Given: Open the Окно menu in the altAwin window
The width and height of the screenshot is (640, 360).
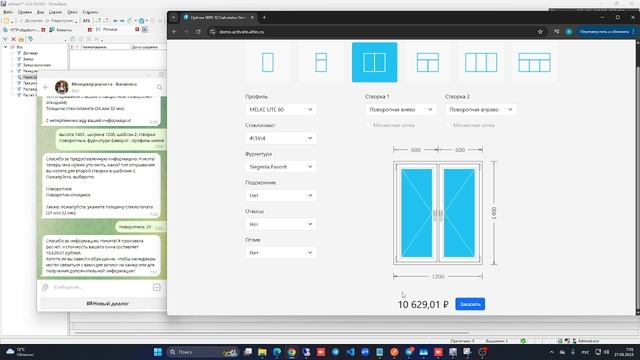Looking at the screenshot, I should (x=72, y=12).
